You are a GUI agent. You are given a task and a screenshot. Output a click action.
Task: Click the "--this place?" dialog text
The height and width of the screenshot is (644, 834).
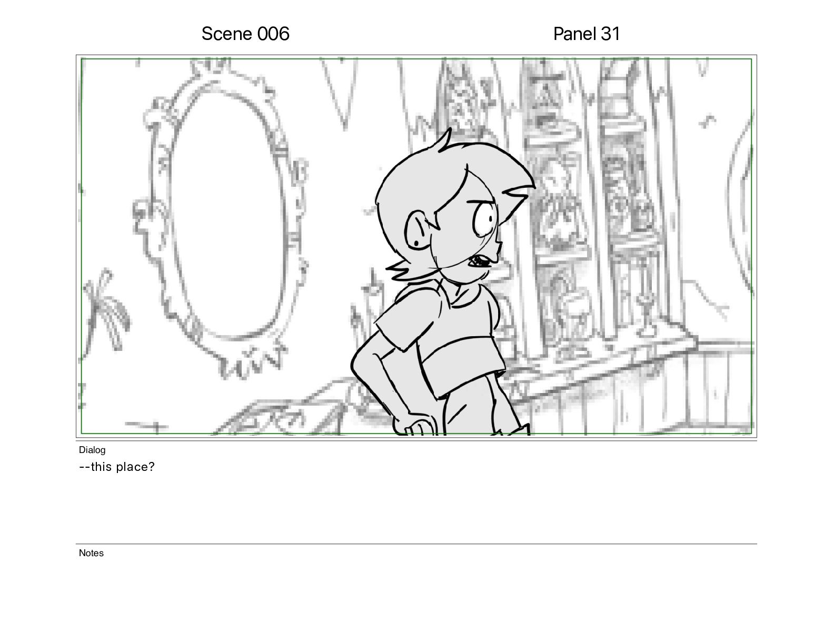(117, 467)
